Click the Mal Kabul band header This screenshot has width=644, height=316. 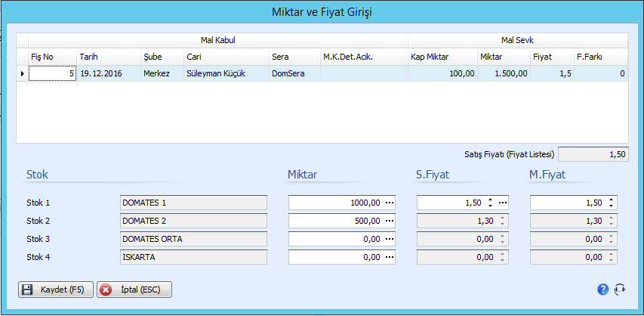point(218,40)
